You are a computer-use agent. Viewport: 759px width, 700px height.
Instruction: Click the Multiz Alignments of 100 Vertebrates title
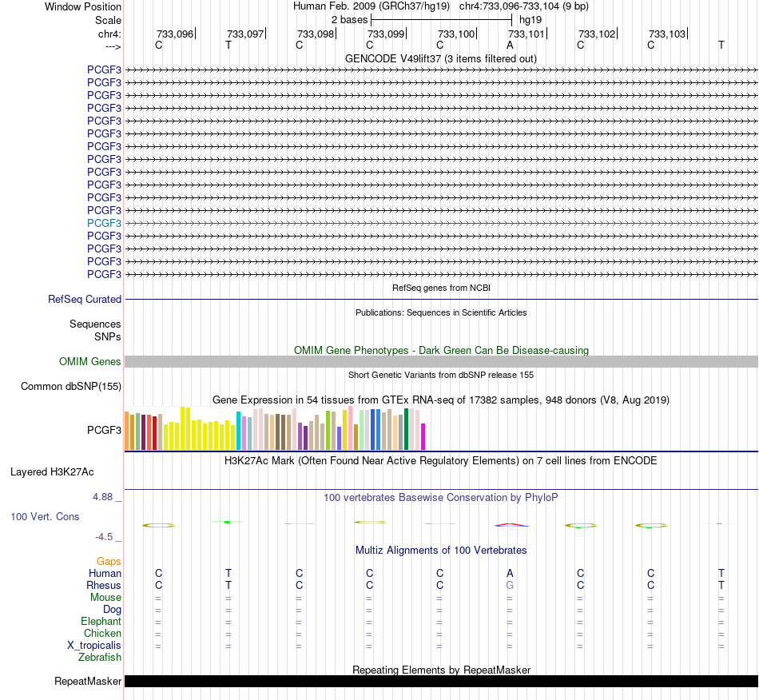[x=441, y=550]
